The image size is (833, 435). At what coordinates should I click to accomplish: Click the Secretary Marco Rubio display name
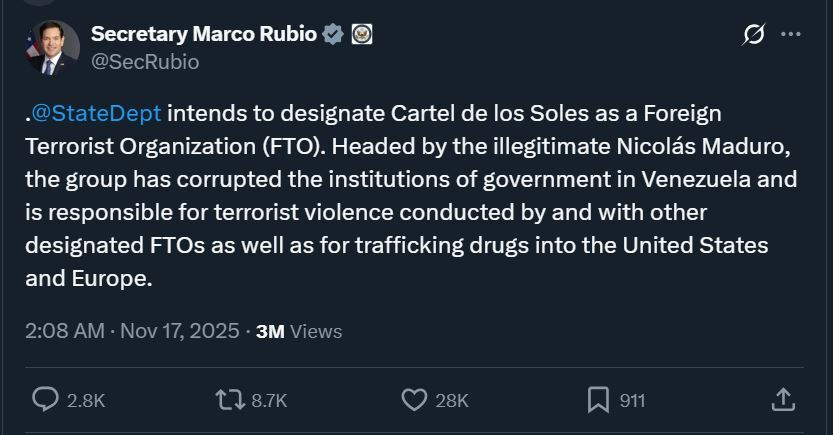click(203, 34)
